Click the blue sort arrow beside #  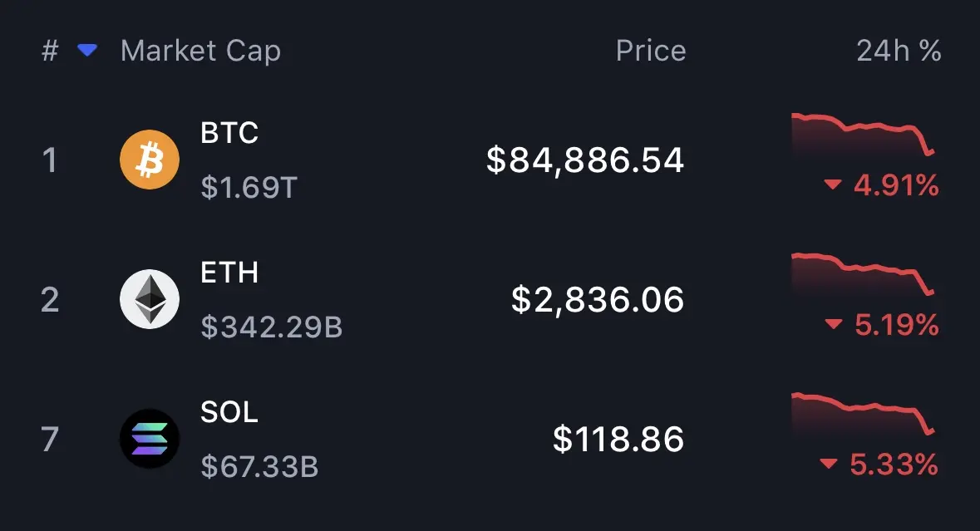pyautogui.click(x=87, y=52)
